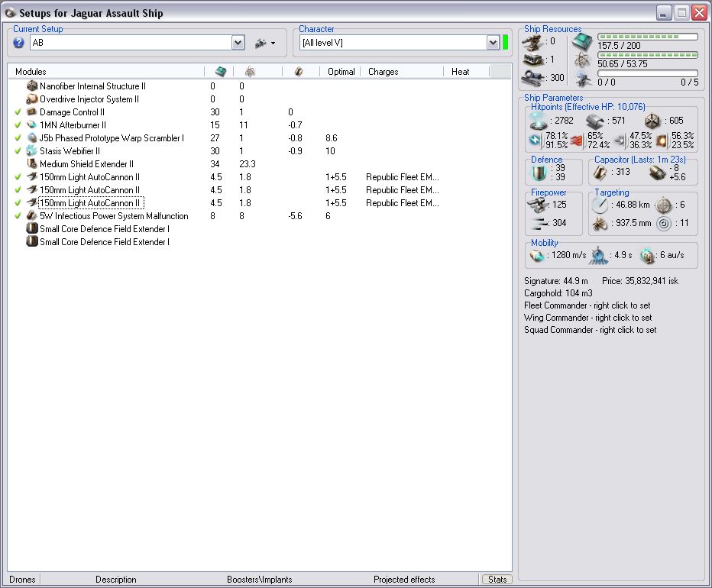The width and height of the screenshot is (712, 588).
Task: Click the powergrid usage bar above 50.65 / 53.75
Action: click(648, 55)
